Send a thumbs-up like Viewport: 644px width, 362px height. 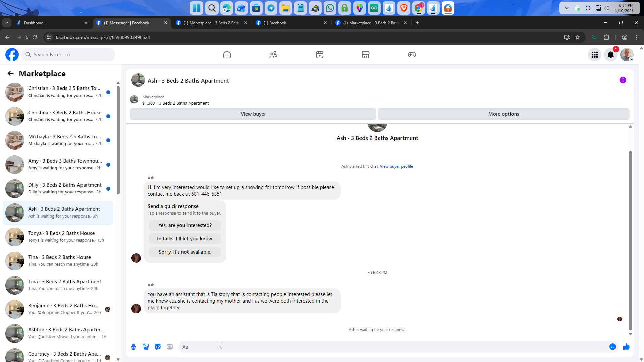pos(626,347)
